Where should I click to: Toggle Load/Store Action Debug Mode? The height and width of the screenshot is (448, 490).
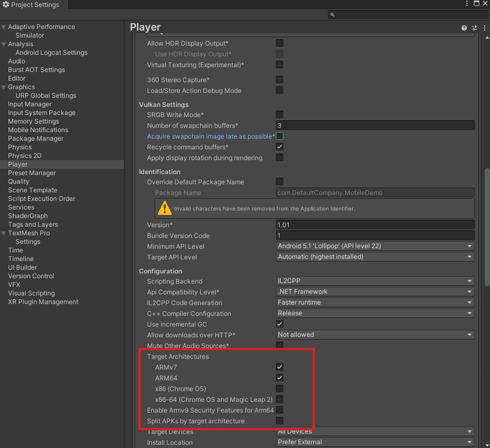point(280,90)
